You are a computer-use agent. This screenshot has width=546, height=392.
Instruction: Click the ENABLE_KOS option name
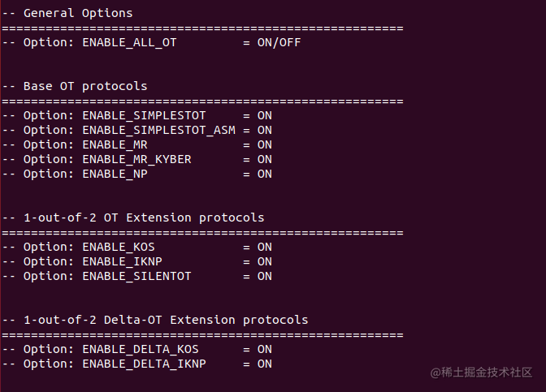pyautogui.click(x=119, y=247)
